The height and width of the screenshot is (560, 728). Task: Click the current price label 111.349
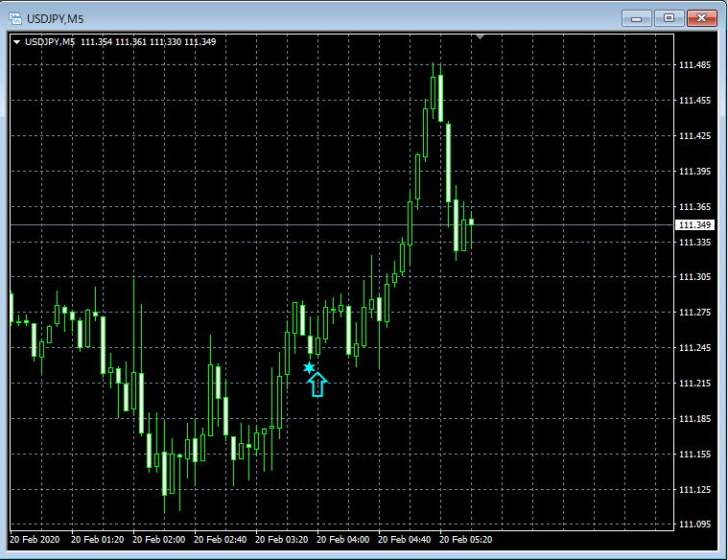pyautogui.click(x=694, y=225)
